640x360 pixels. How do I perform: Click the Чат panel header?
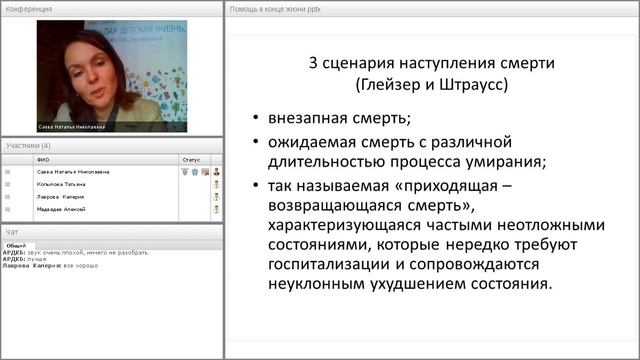click(112, 232)
